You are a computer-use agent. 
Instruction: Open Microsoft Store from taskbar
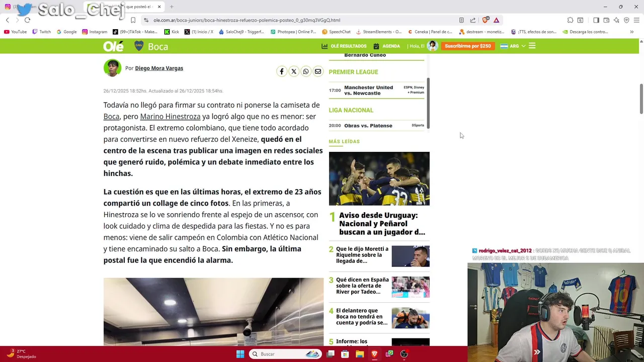coord(345,354)
